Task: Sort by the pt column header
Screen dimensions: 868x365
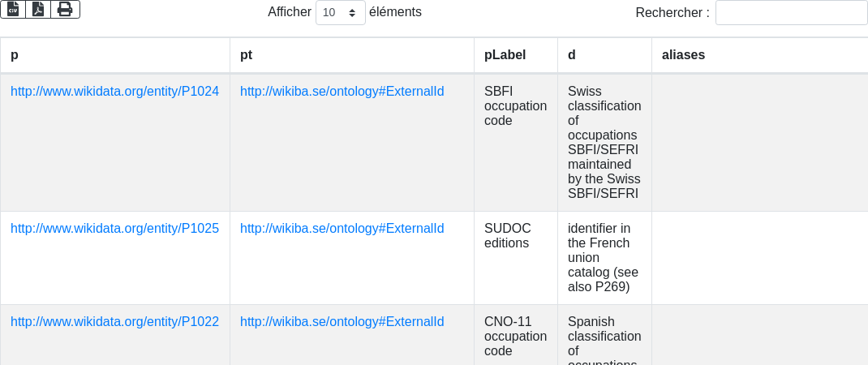Action: coord(352,55)
